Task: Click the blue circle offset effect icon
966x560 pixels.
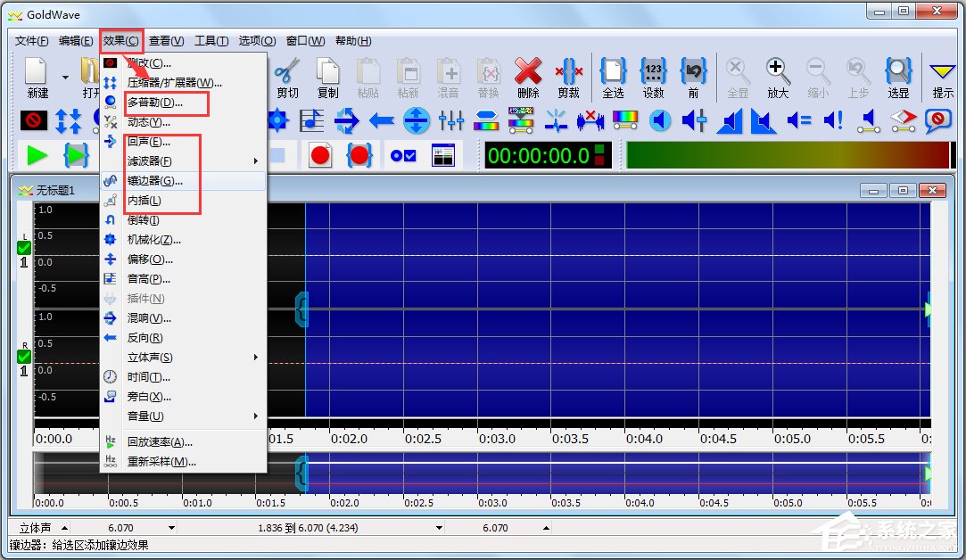Action: 417,120
